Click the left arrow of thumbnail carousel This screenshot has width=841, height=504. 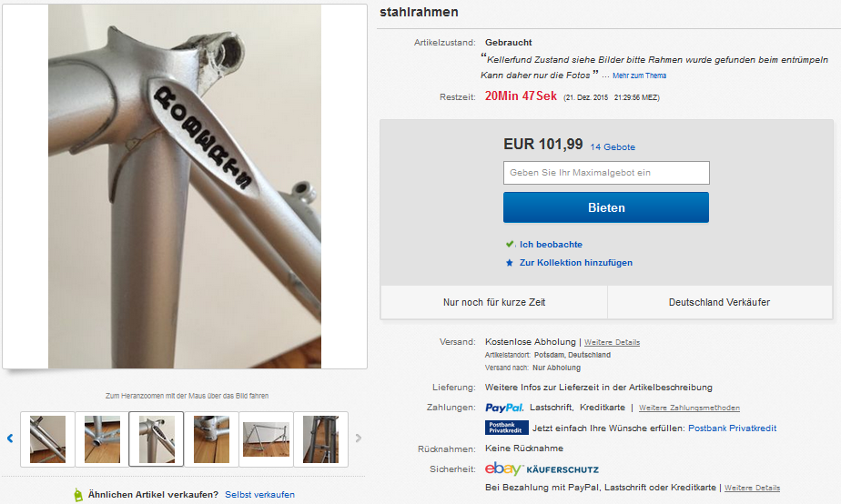(10, 438)
